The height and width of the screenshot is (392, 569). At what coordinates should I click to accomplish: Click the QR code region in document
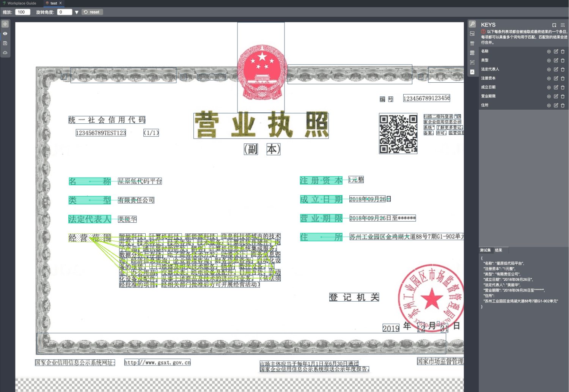click(398, 134)
